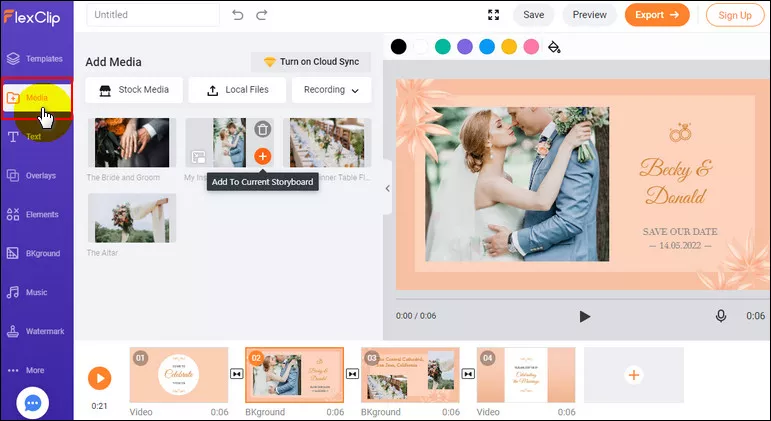This screenshot has height=421, width=771.
Task: Select The Bride and Groom thumbnail
Action: pyautogui.click(x=132, y=143)
